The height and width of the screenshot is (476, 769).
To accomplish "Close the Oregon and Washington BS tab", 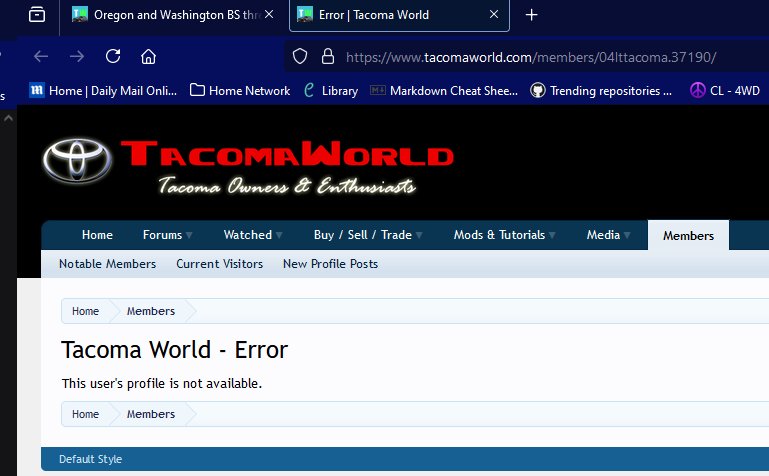I will point(269,15).
